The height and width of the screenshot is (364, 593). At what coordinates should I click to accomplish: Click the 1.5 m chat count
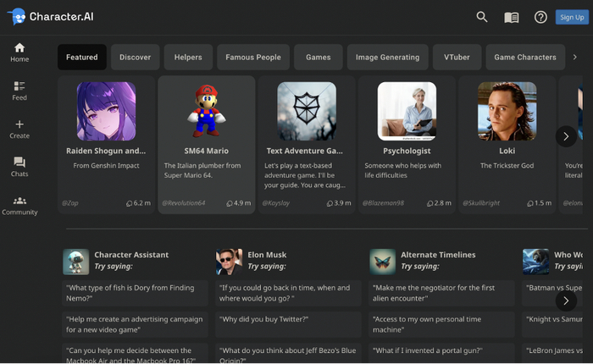540,203
